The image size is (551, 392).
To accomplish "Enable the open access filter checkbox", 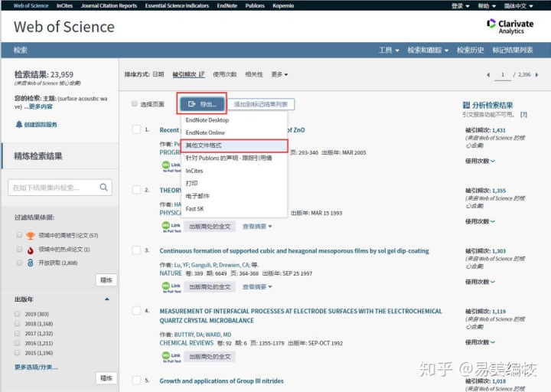I will click(x=19, y=263).
